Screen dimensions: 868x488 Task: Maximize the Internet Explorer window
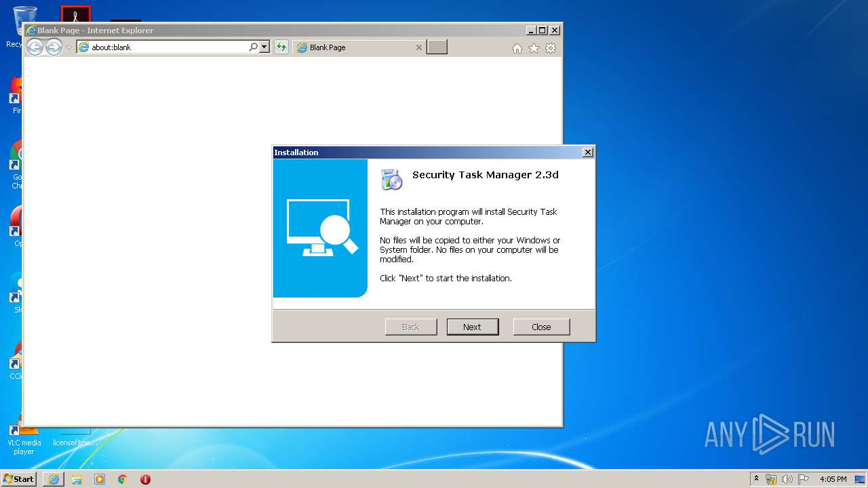click(542, 30)
